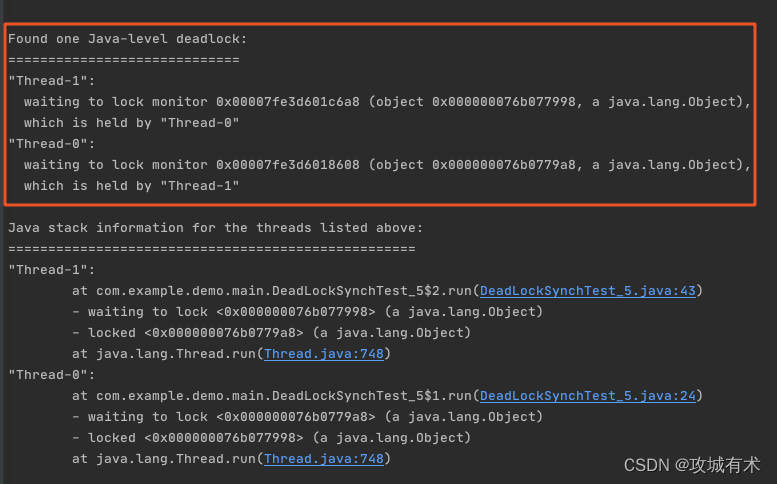This screenshot has width=777, height=484.
Task: Click the CSDN @攻城有术 watermark
Action: pos(692,465)
